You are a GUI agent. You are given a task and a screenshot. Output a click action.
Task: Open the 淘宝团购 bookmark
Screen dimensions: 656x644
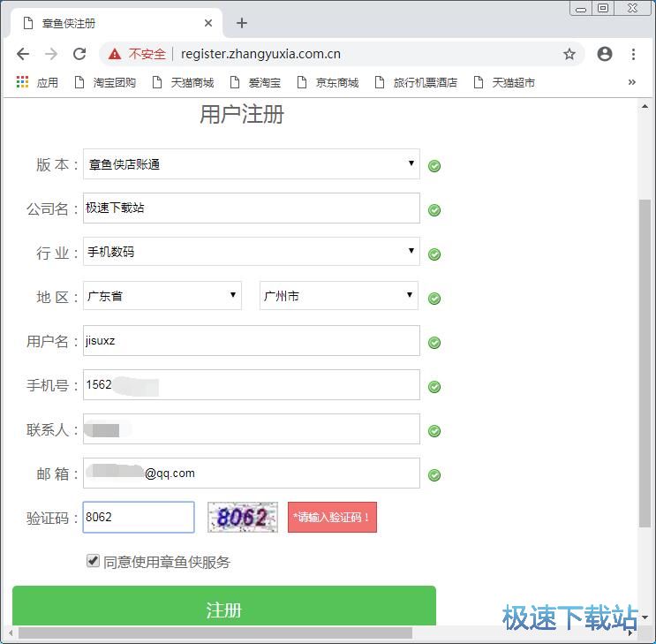(x=106, y=82)
